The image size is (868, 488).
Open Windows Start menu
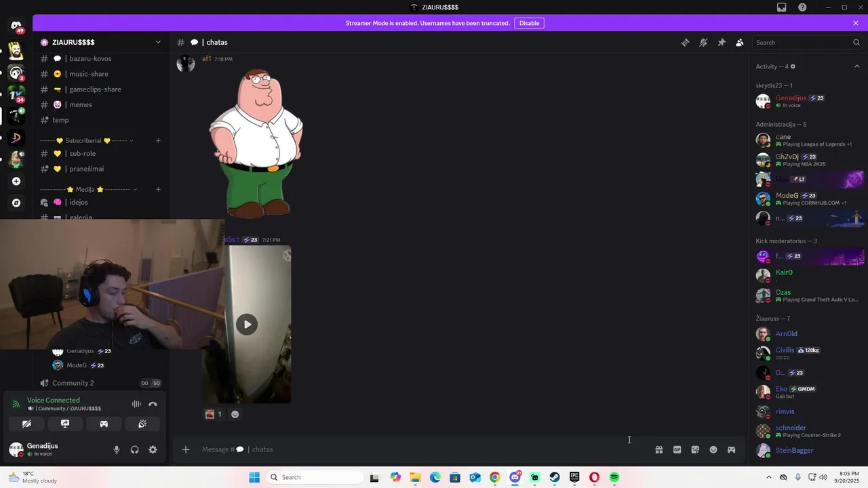point(254,477)
